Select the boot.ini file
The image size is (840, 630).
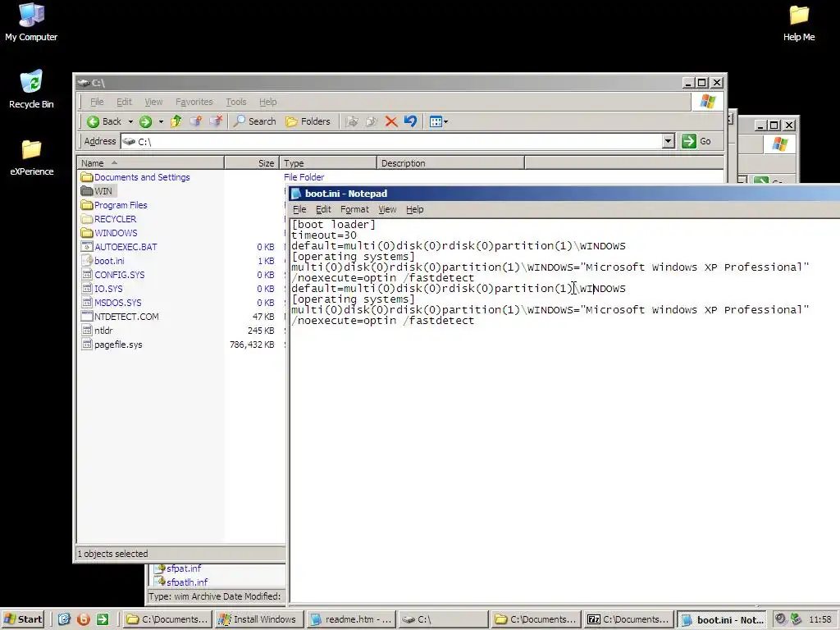103,261
